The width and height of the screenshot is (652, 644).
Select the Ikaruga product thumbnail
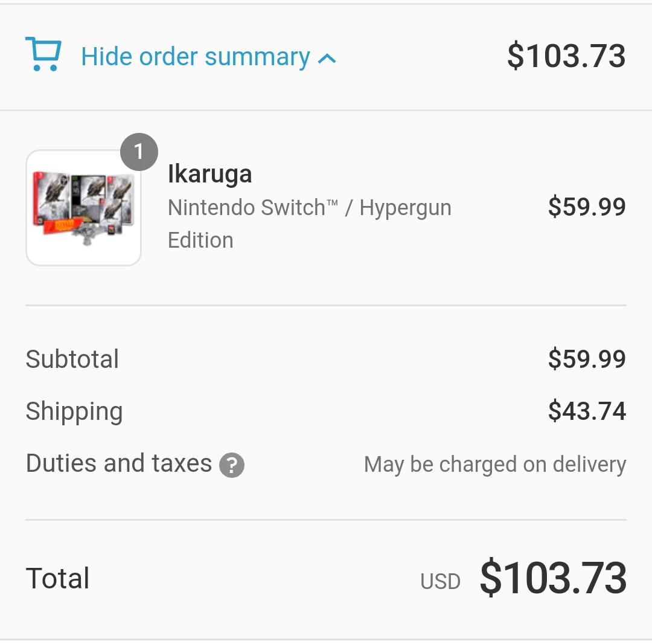click(x=83, y=208)
